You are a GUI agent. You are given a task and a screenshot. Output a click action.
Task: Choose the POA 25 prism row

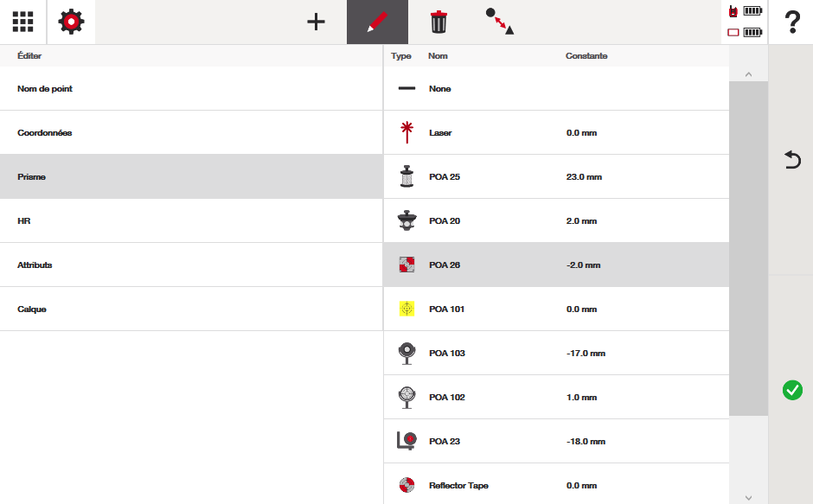coord(555,177)
